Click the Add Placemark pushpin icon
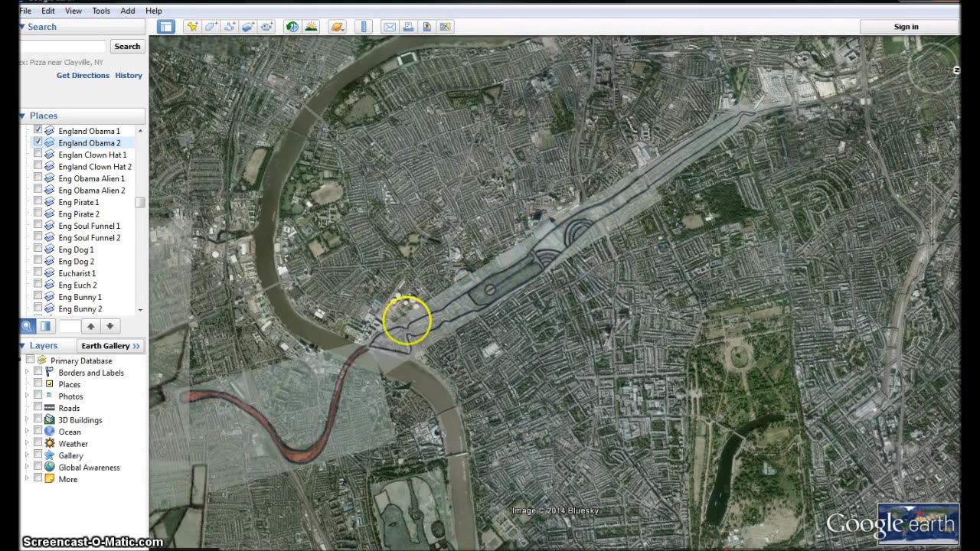980x551 pixels. click(192, 27)
